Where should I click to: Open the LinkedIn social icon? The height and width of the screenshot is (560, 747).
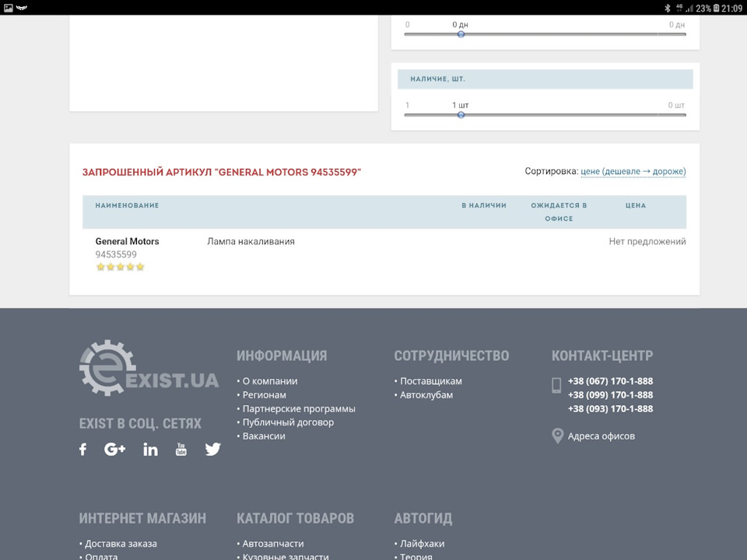coord(150,449)
